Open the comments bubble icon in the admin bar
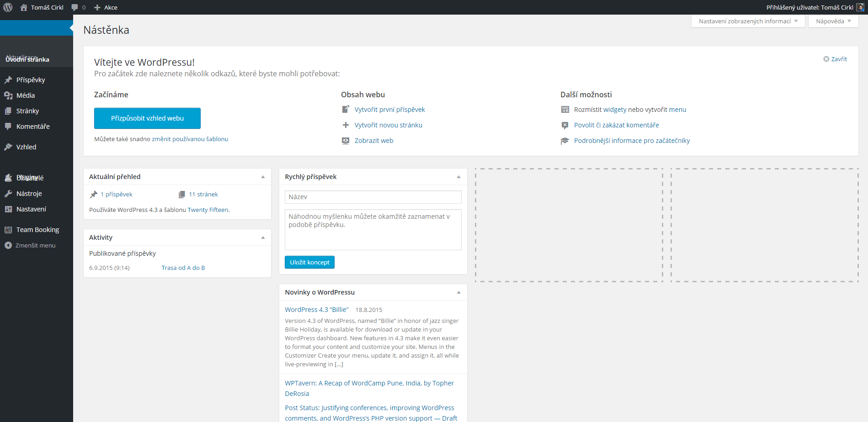The image size is (868, 422). point(75,7)
